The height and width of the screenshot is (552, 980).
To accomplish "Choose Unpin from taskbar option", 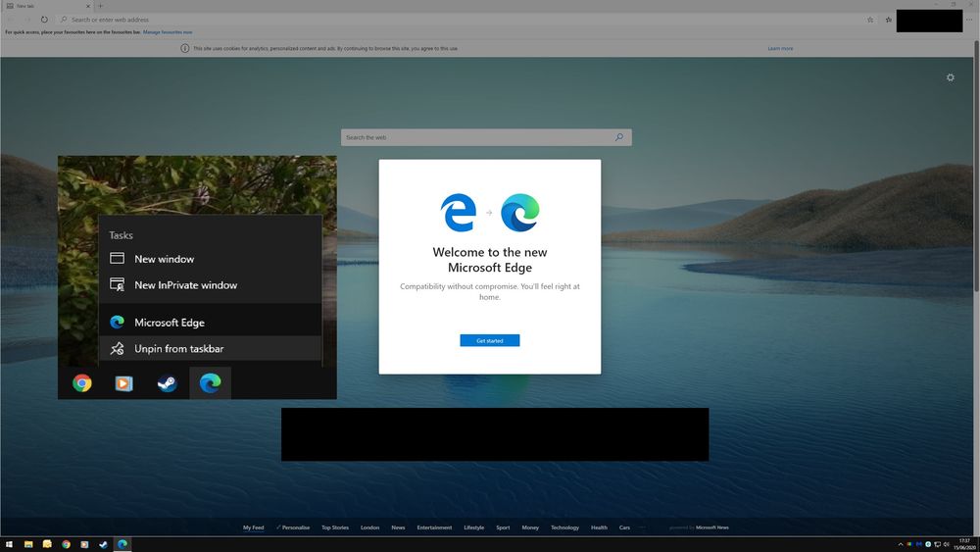I will click(210, 349).
